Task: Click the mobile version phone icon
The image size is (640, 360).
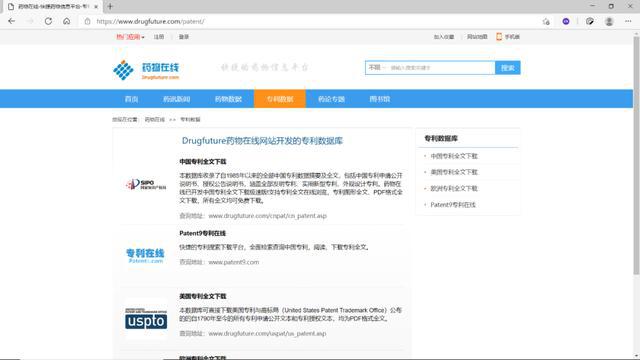Action: 499,37
